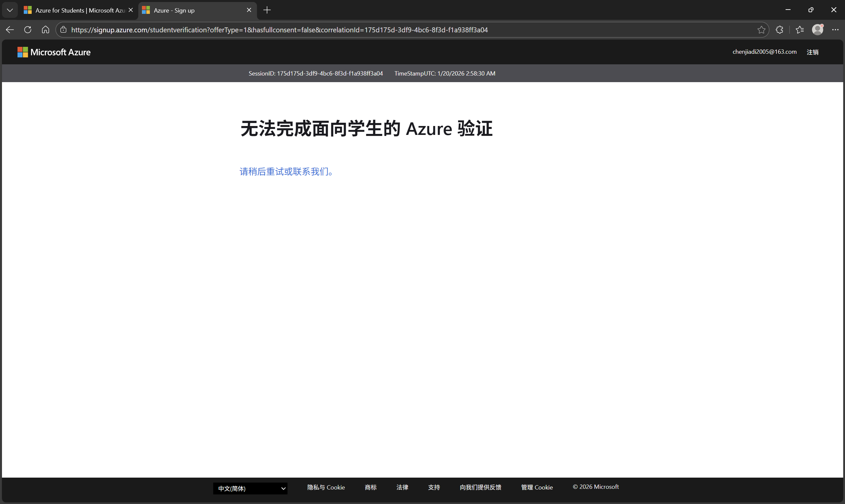Click the 注销 sign out link
The width and height of the screenshot is (845, 504).
tap(813, 52)
